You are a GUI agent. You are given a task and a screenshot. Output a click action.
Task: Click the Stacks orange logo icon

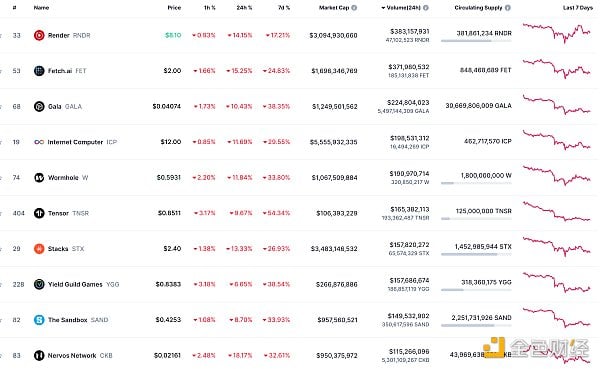pos(39,249)
